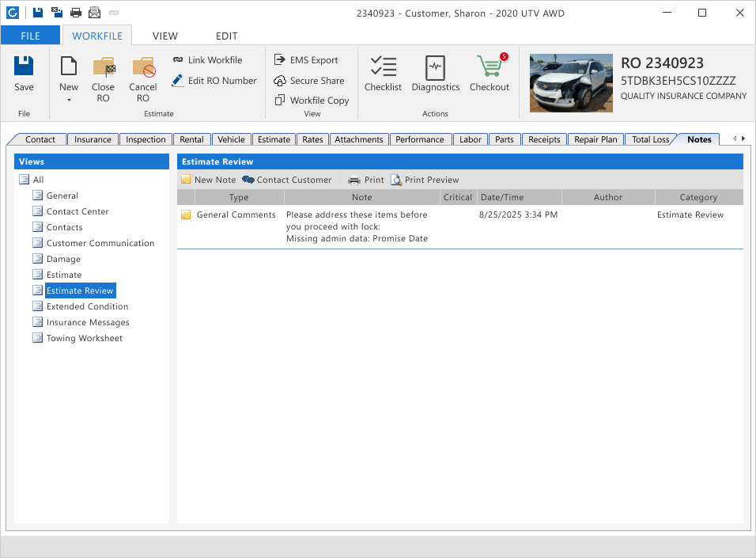Open the Repair Plan tab
Image resolution: width=756 pixels, height=558 pixels.
click(595, 139)
